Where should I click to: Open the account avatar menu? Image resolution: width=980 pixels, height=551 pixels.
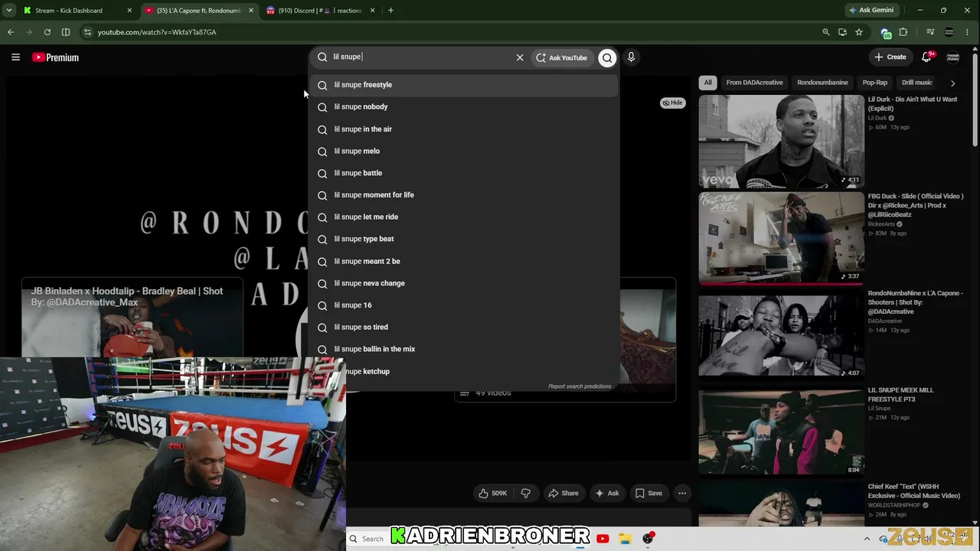click(953, 57)
